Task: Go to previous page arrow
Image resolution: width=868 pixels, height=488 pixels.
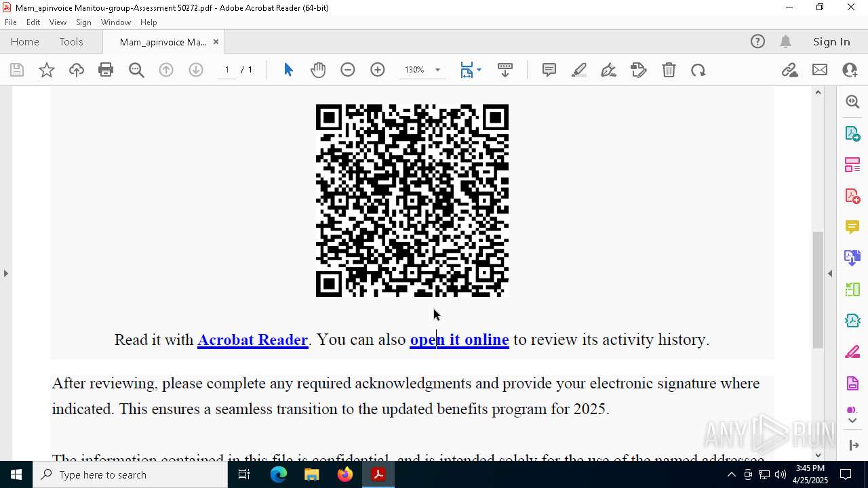Action: (x=166, y=70)
